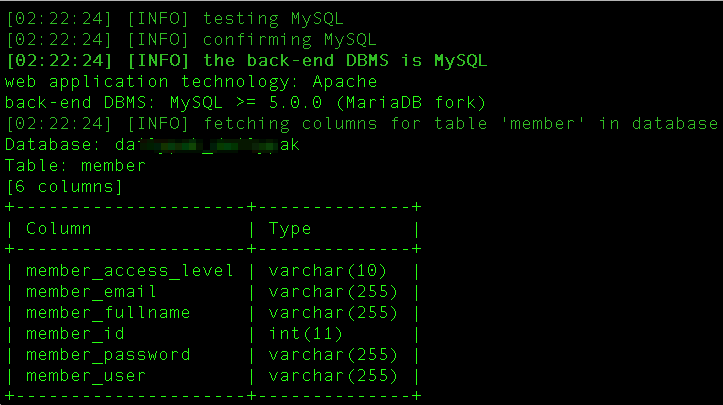Click the 'Column' table header

click(x=59, y=229)
